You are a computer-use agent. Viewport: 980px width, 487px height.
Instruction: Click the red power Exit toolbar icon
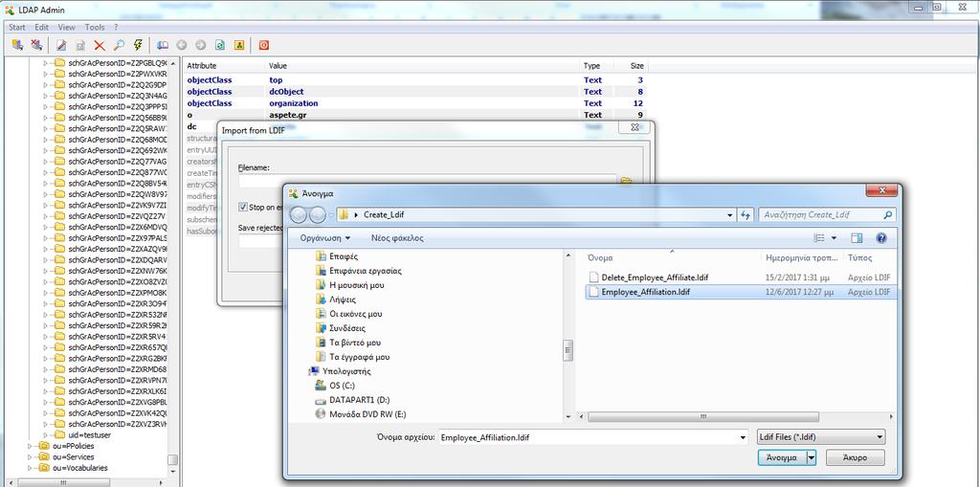point(264,45)
